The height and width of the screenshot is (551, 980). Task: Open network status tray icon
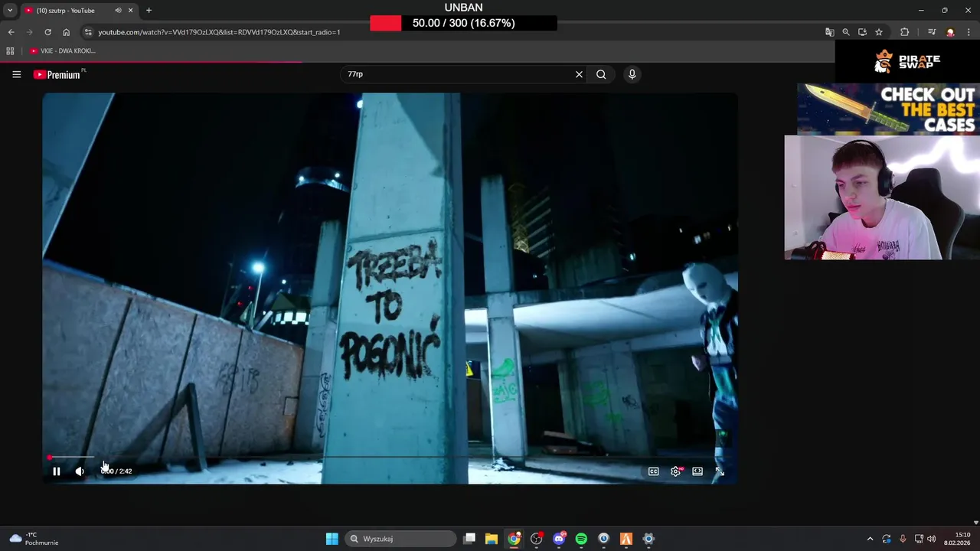pos(919,539)
